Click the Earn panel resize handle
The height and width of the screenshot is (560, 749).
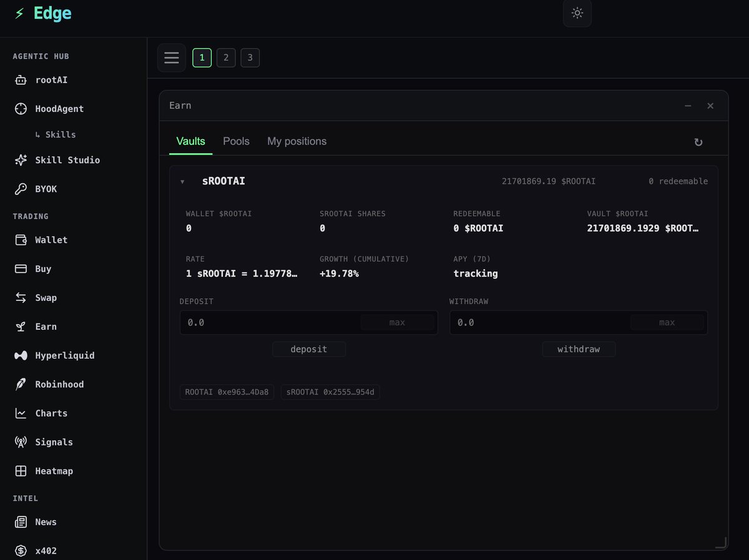721,543
